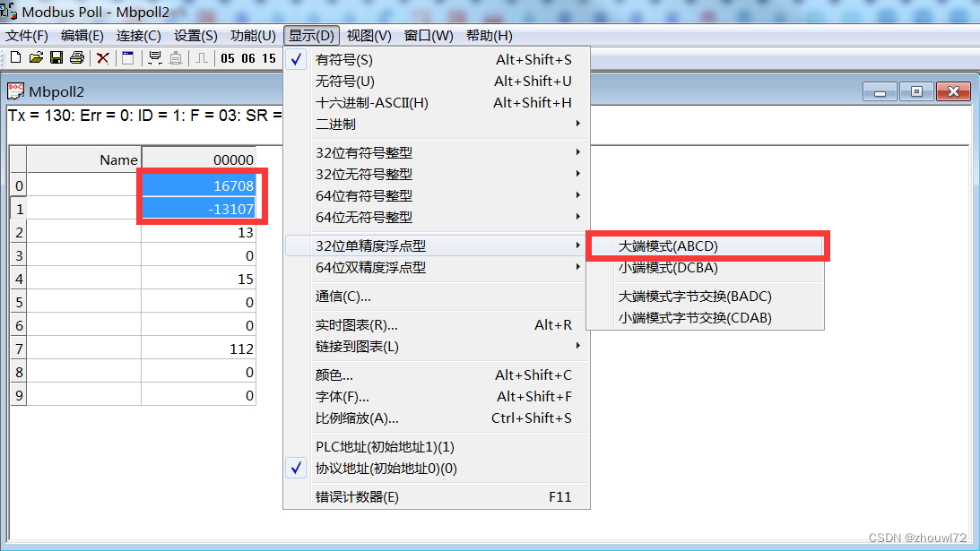Screen dimensions: 980x551
Task: Click the red X delete toolbar icon
Action: click(103, 58)
